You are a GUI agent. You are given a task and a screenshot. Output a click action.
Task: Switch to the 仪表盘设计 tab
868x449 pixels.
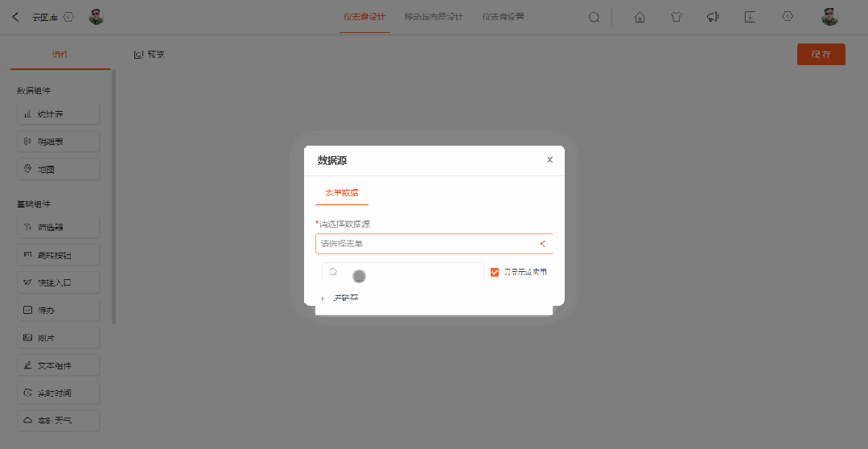coord(364,17)
